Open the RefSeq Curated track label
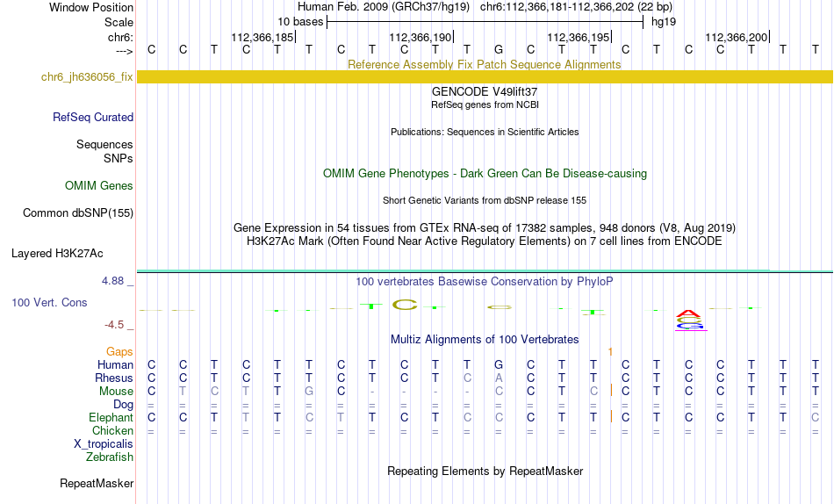 (93, 117)
